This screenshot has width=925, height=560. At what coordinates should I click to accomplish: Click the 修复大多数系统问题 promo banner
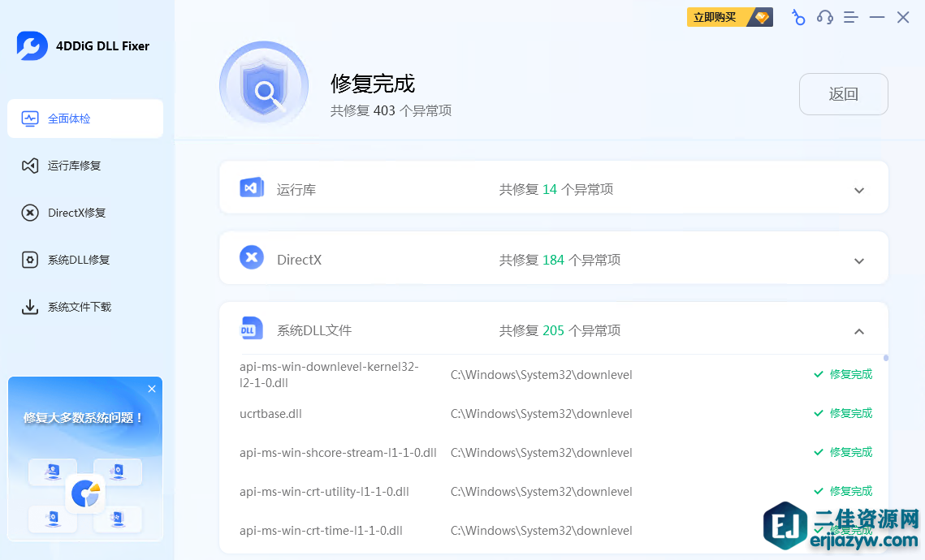(85, 459)
